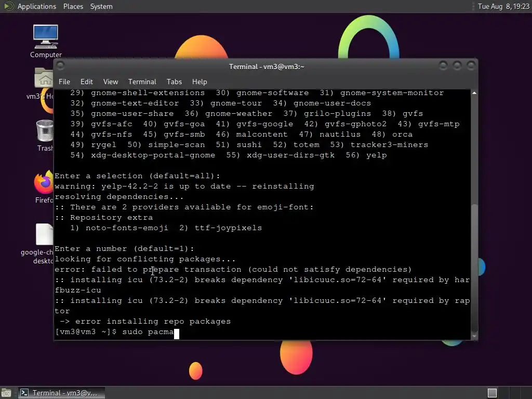Launch the Firefox desktop icon

coord(44,182)
